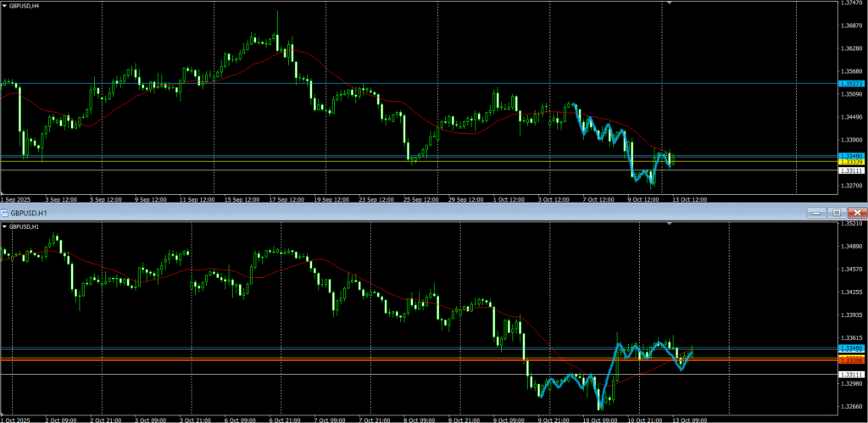Click the 1.33480 price label on H1 chart
This screenshot has width=868, height=423.
[851, 348]
